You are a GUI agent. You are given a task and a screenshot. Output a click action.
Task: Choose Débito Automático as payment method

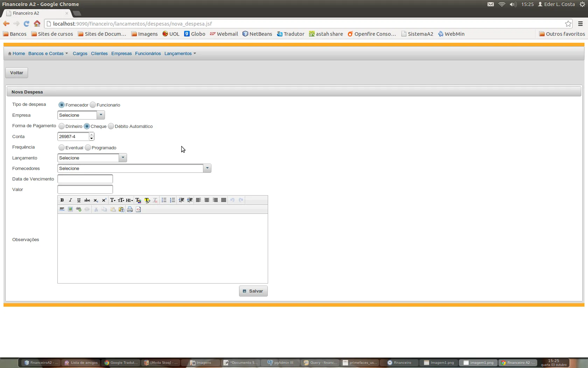pyautogui.click(x=111, y=126)
